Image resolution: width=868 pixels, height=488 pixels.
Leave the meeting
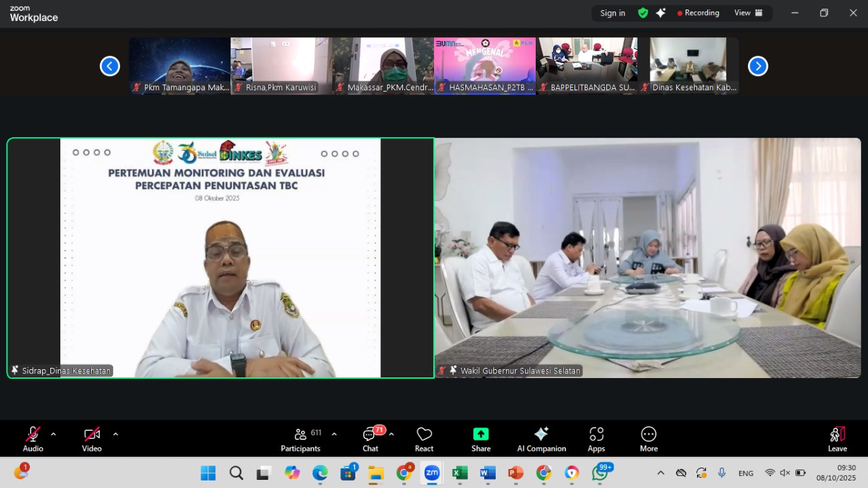tap(837, 439)
